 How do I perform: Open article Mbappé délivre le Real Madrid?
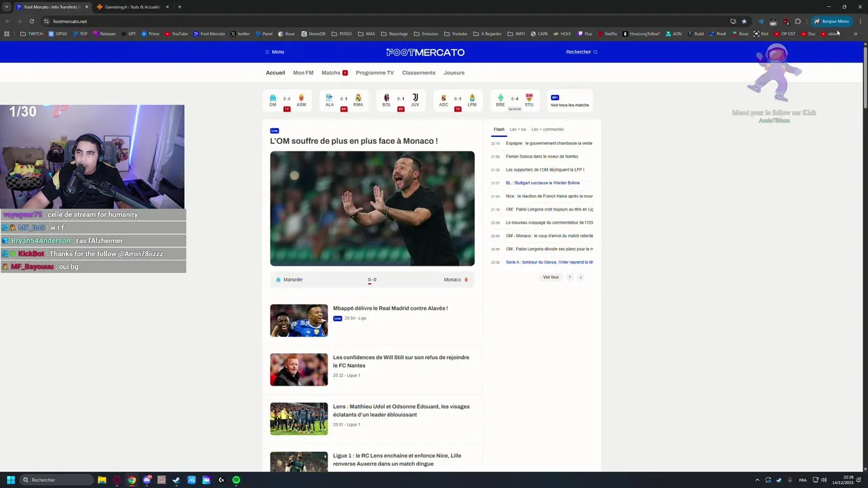click(390, 308)
